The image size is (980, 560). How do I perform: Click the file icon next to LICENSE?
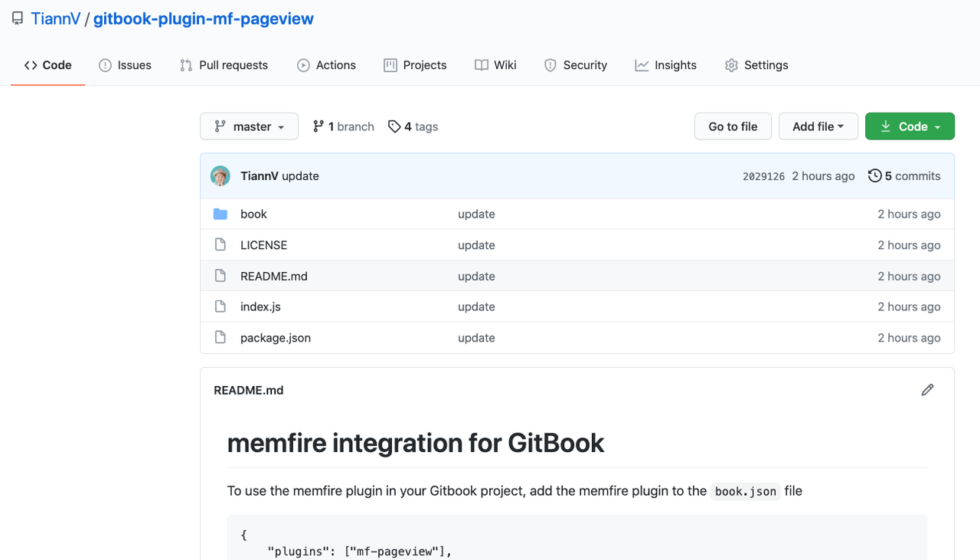[220, 245]
